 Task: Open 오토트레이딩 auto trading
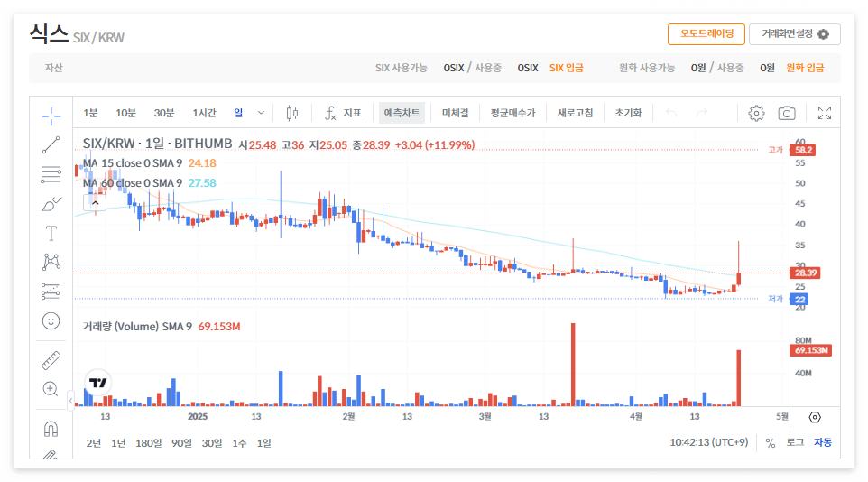point(706,33)
